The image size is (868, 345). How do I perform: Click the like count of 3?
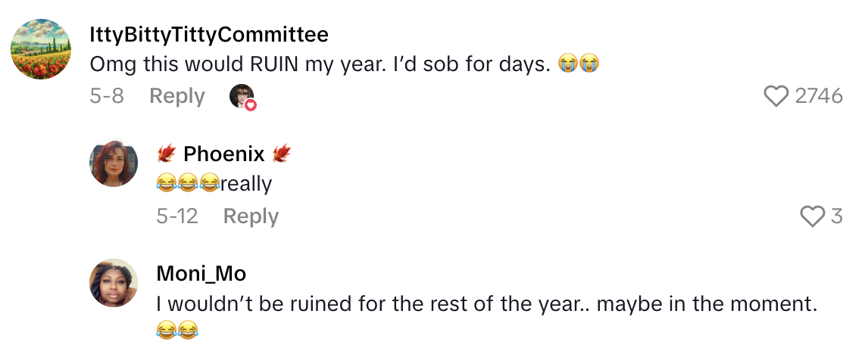(x=836, y=216)
